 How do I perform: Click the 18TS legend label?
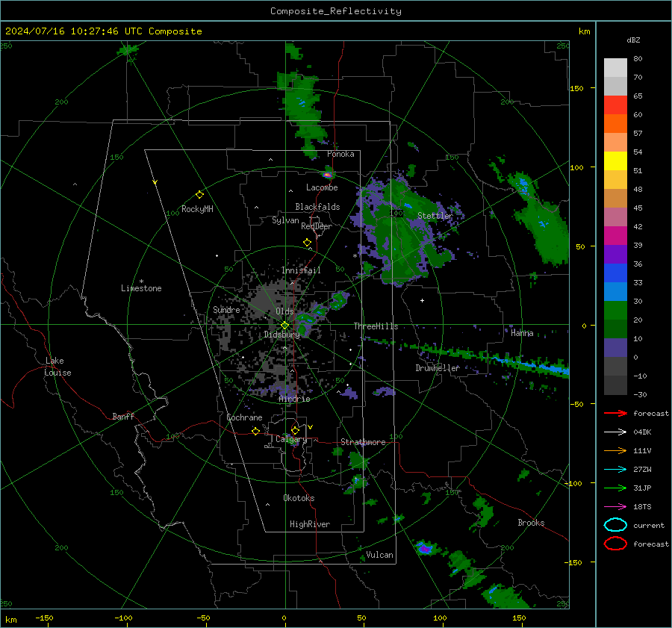(x=642, y=507)
